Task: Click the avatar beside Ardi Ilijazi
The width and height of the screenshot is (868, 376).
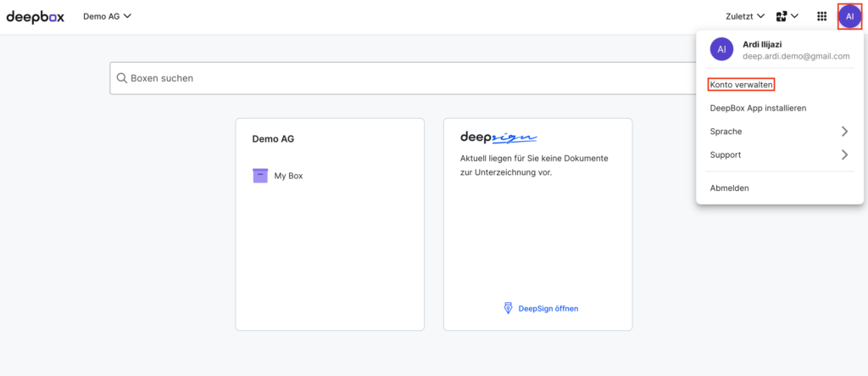Action: (x=721, y=50)
